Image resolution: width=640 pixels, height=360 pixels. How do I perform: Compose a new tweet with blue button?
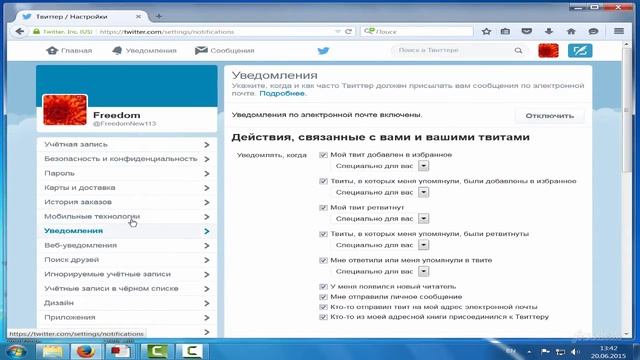(580, 51)
